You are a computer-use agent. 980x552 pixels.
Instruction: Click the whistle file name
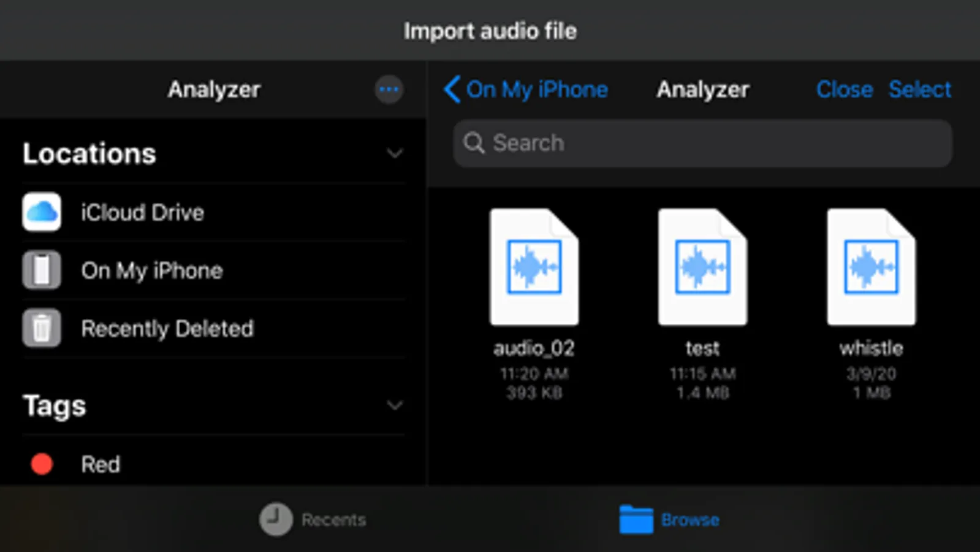(x=871, y=348)
